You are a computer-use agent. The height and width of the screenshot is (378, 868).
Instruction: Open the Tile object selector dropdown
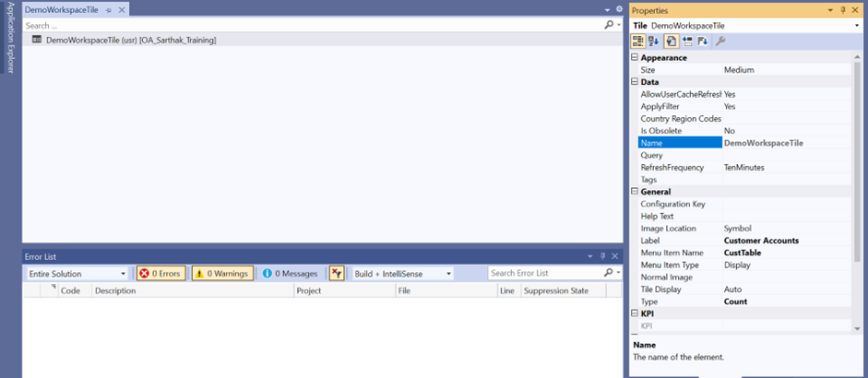[x=857, y=26]
